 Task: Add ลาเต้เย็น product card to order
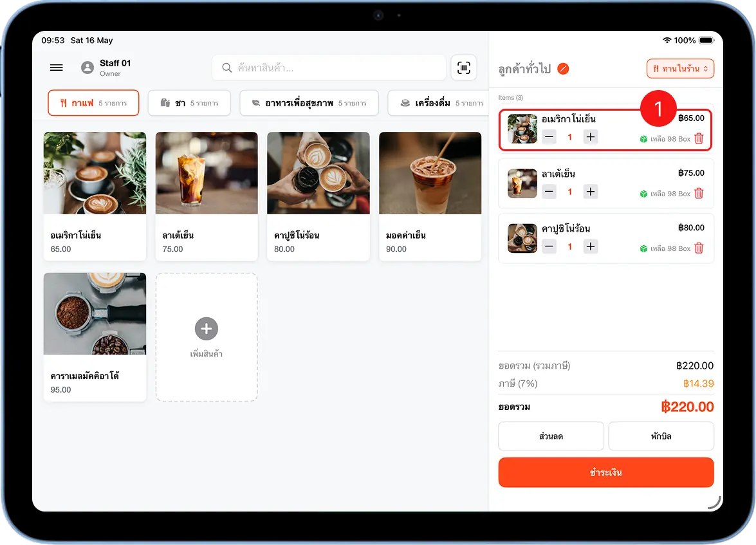(x=207, y=196)
